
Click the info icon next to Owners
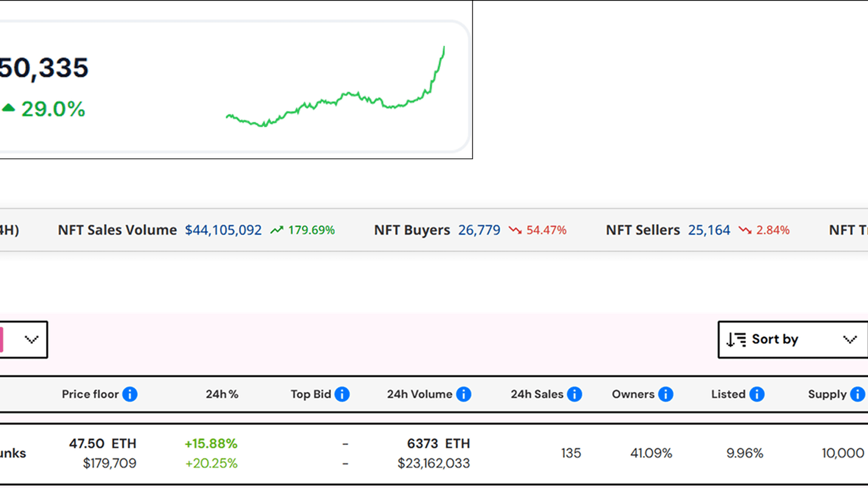pos(665,394)
